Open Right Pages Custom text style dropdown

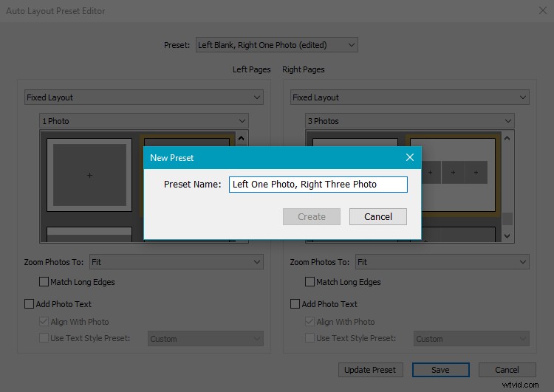pyautogui.click(x=471, y=338)
